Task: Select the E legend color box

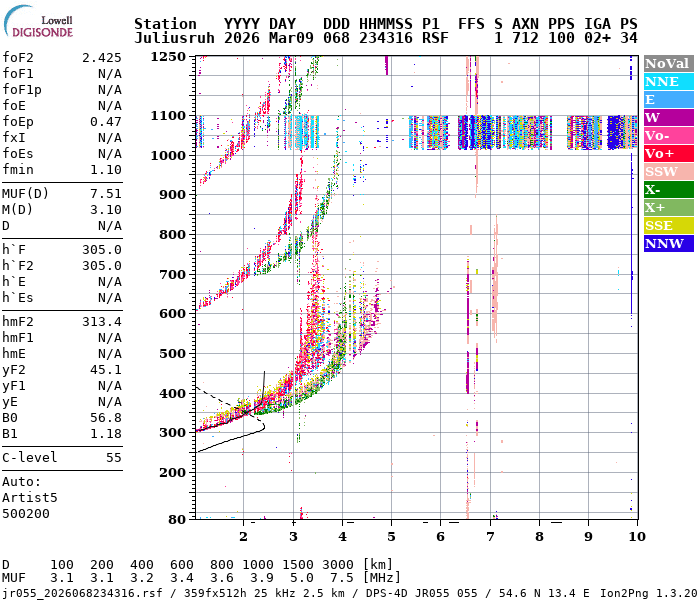Action: 667,99
